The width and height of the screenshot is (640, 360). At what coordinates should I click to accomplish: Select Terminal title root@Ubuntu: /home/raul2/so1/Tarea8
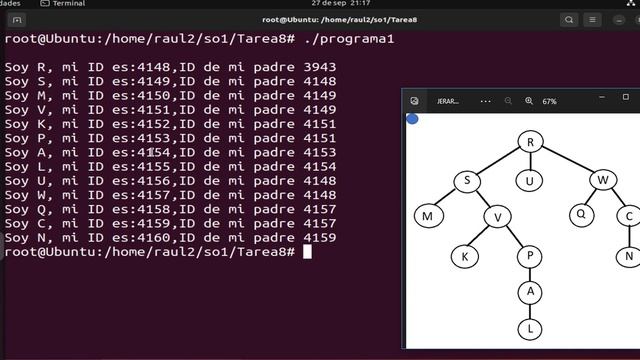click(x=340, y=20)
